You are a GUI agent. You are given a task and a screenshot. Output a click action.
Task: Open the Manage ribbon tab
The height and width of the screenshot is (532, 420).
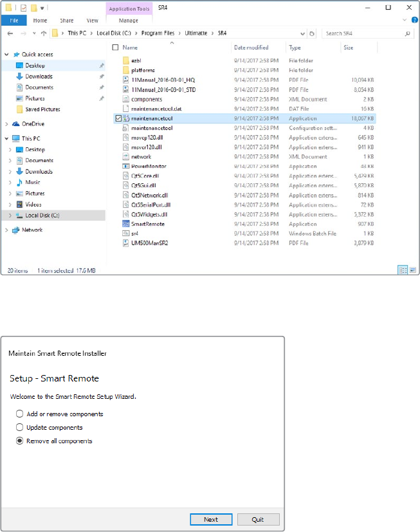(x=129, y=21)
